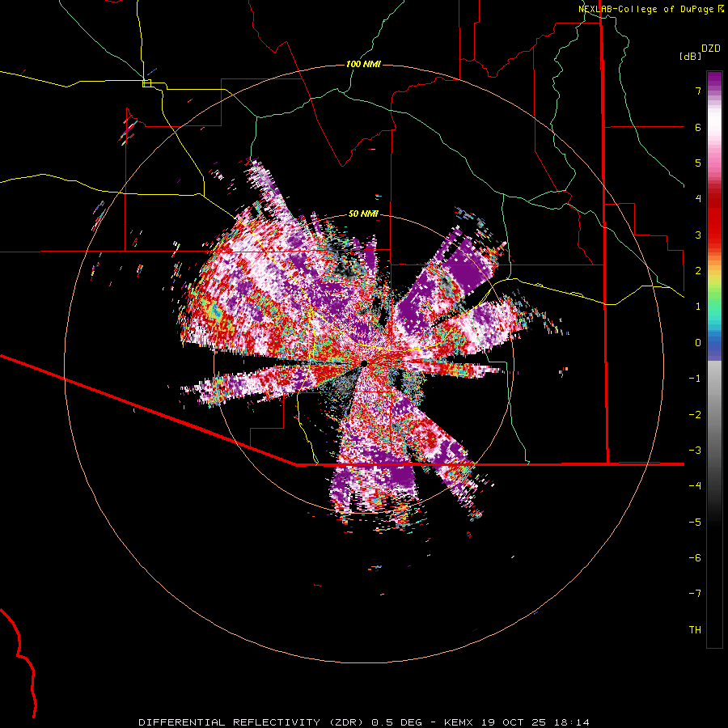Screen dimensions: 728x728
Task: Click the -5 value on the color scale
Action: click(695, 522)
